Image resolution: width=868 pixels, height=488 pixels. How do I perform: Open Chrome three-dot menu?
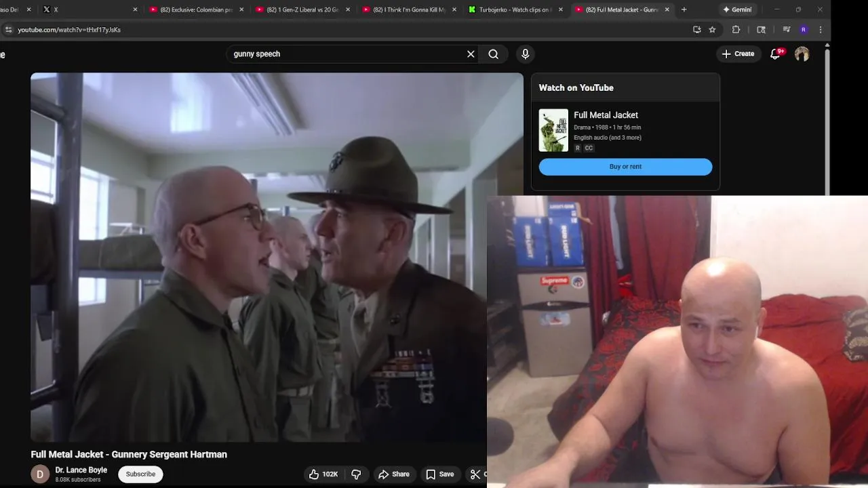821,30
